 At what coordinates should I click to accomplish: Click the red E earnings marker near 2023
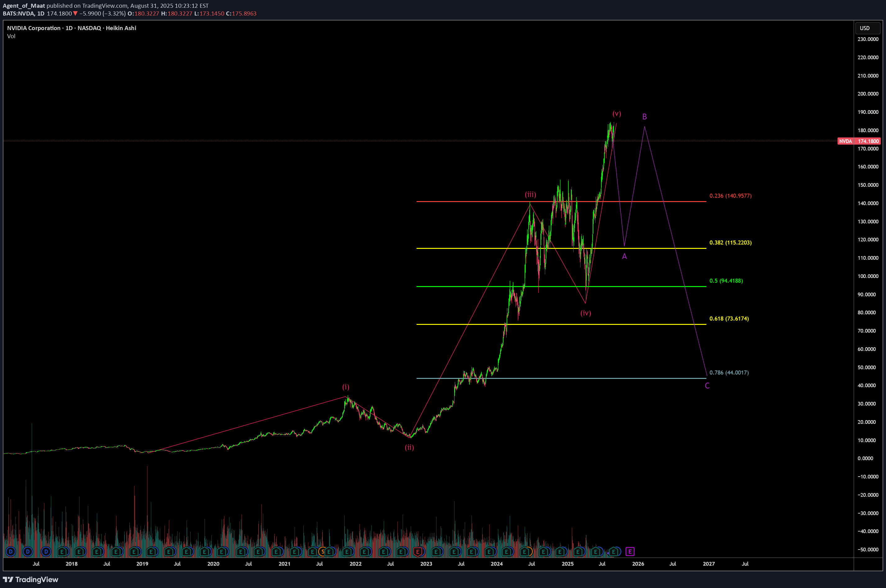(x=417, y=551)
